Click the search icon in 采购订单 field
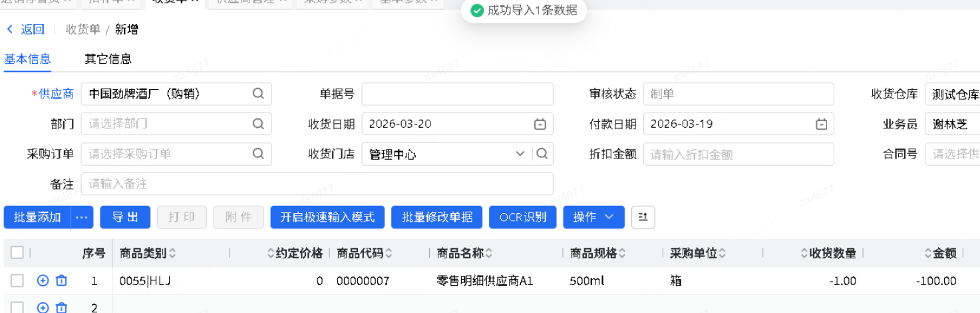The height and width of the screenshot is (313, 980). coord(258,154)
